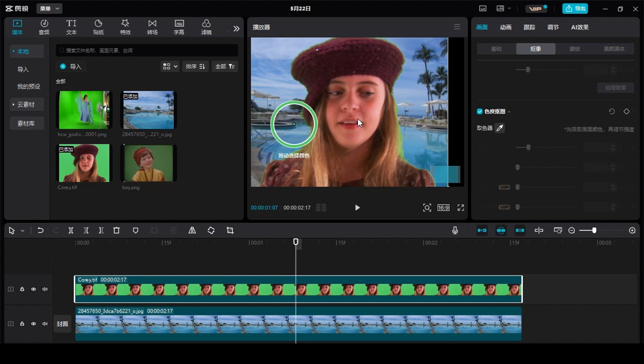This screenshot has width=644, height=364.
Task: Switch to the 动画 animation tab
Action: click(506, 27)
